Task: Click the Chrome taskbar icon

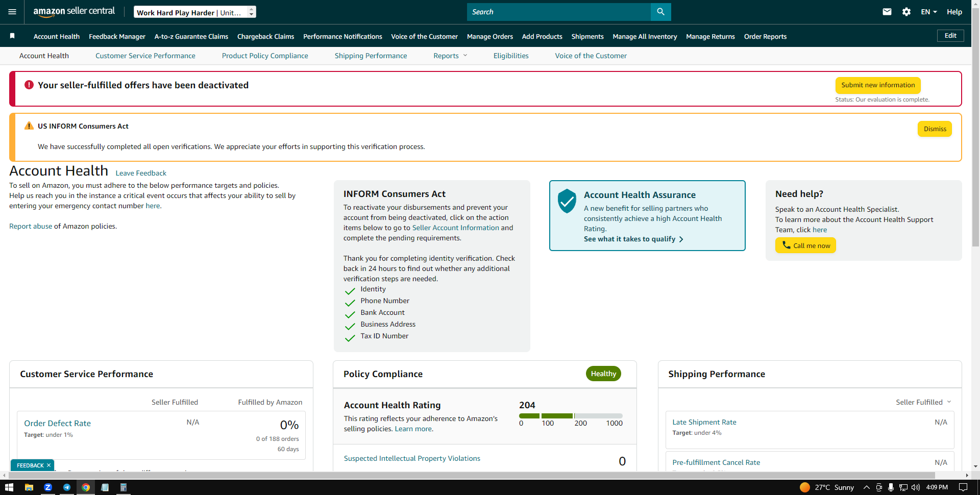Action: [x=86, y=487]
